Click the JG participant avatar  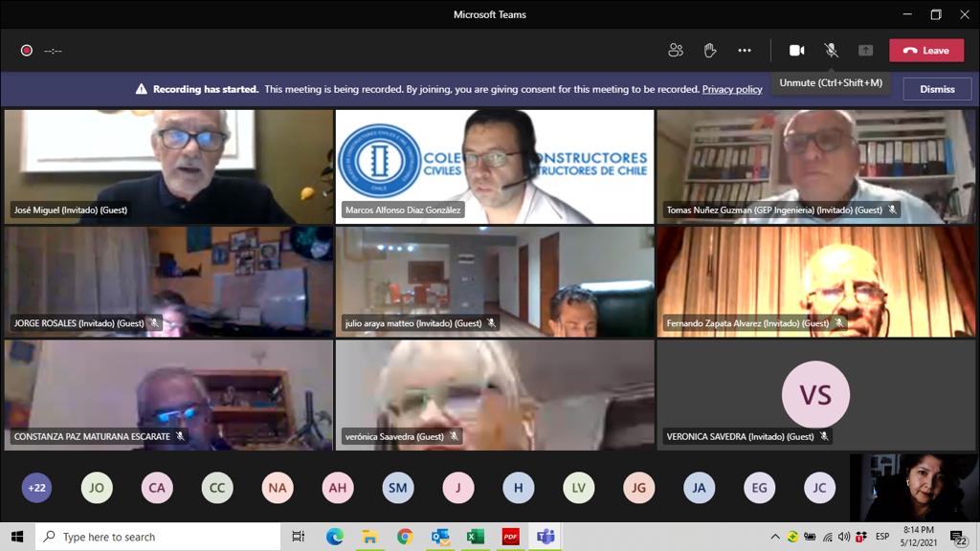(x=638, y=488)
